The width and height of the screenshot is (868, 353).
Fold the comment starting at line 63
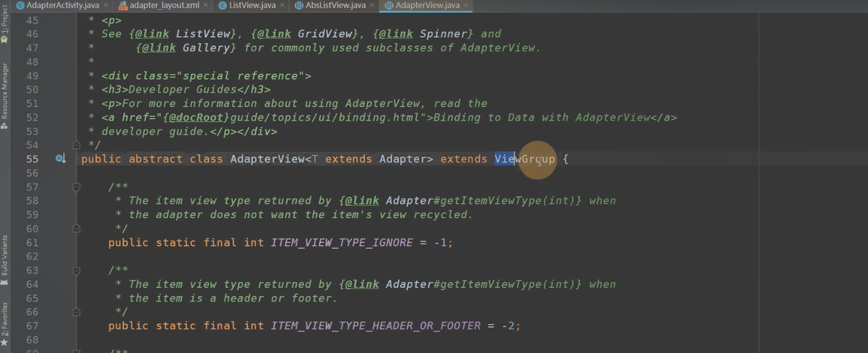point(76,270)
